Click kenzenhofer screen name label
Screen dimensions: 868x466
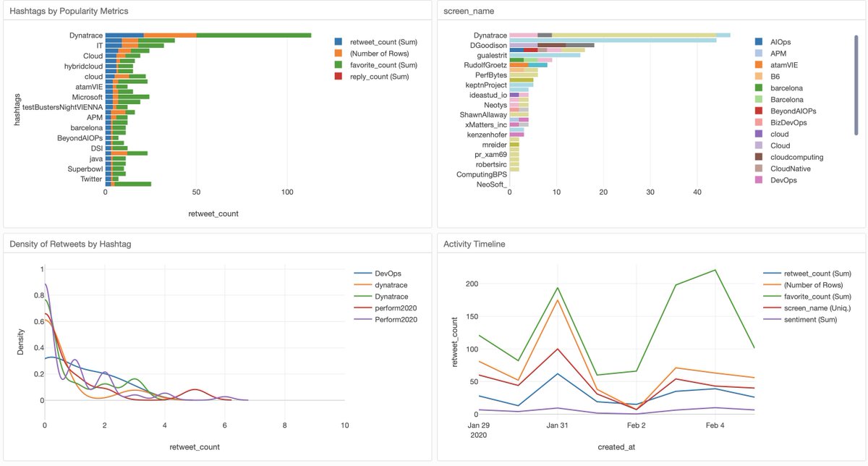[x=488, y=135]
